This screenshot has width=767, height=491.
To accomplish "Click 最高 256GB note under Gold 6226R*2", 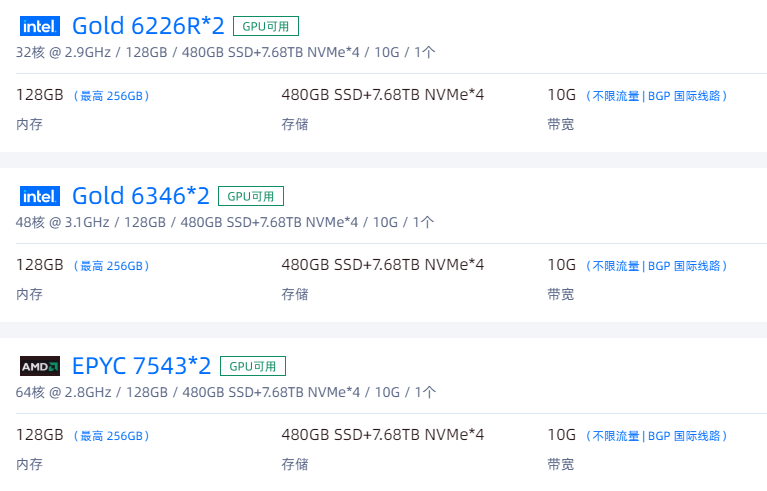I will pos(114,97).
